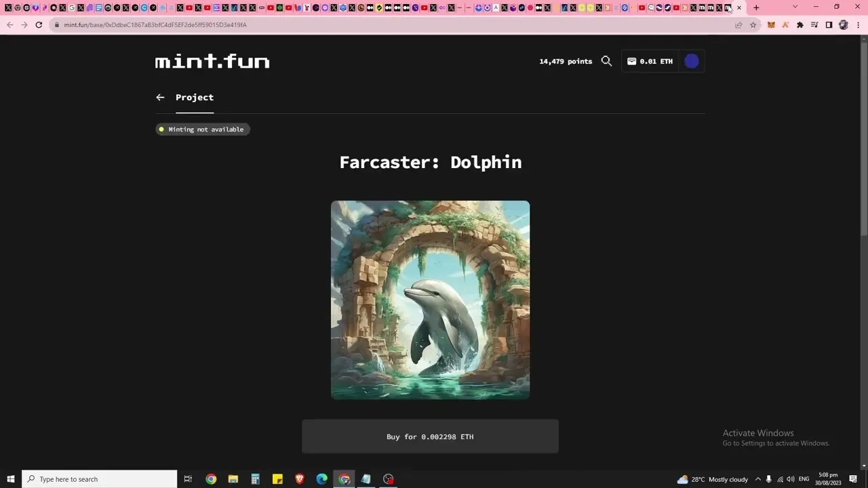The height and width of the screenshot is (488, 868).
Task: Click the Farcaster: Dolphin title
Action: [431, 162]
